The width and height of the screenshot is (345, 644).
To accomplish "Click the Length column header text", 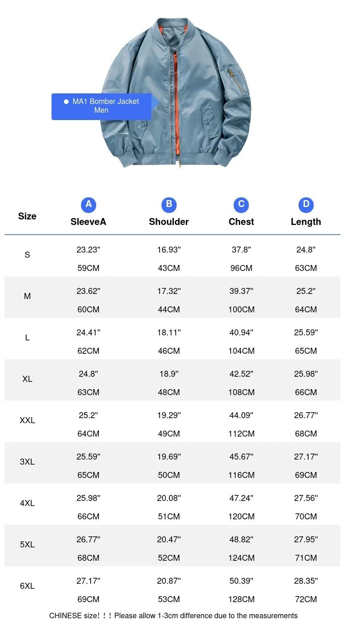I will coord(306,222).
